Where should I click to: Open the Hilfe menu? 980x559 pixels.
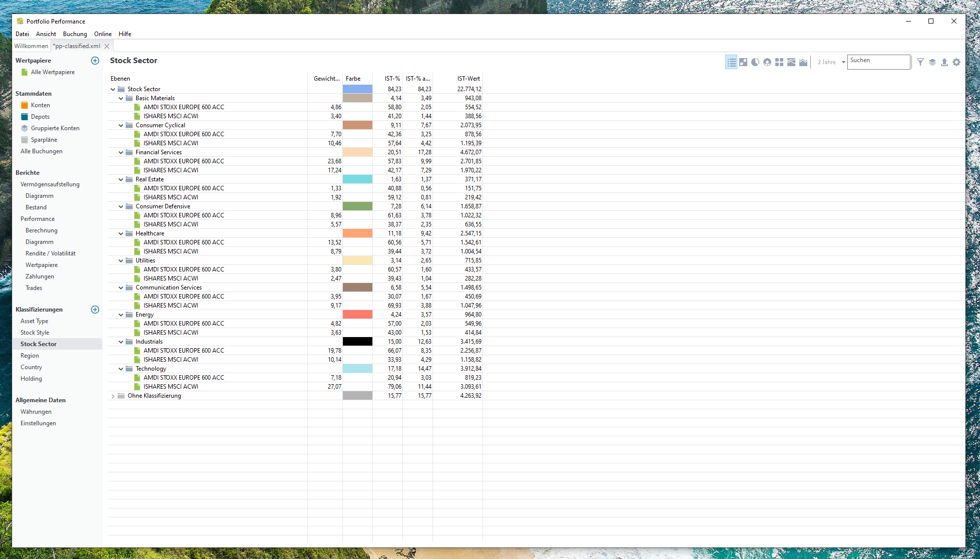(x=125, y=34)
